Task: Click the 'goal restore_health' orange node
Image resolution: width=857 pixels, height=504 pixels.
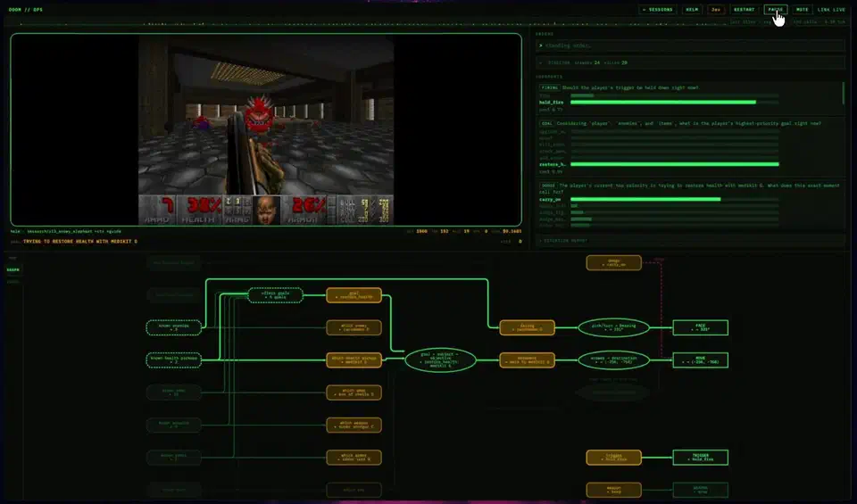Action: click(354, 295)
